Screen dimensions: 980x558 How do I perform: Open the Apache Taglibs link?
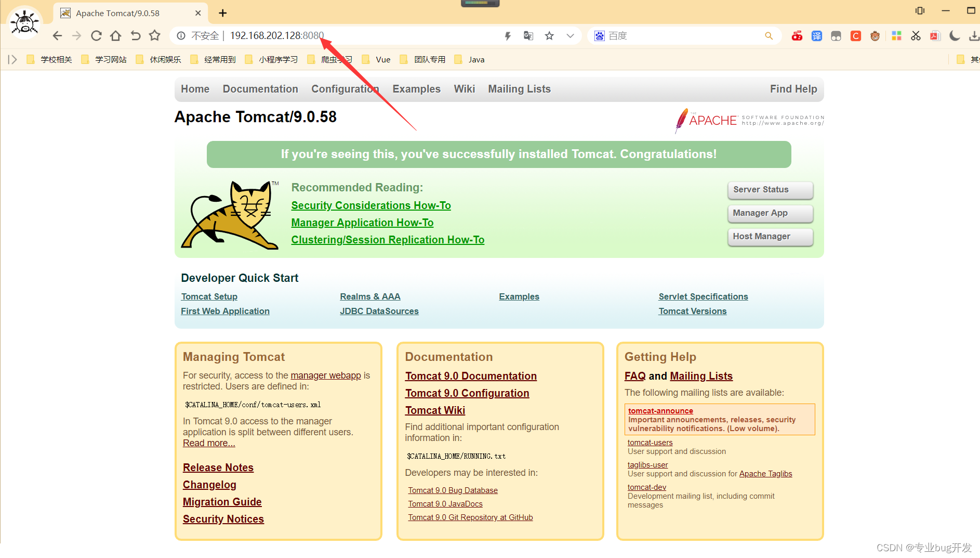click(765, 474)
